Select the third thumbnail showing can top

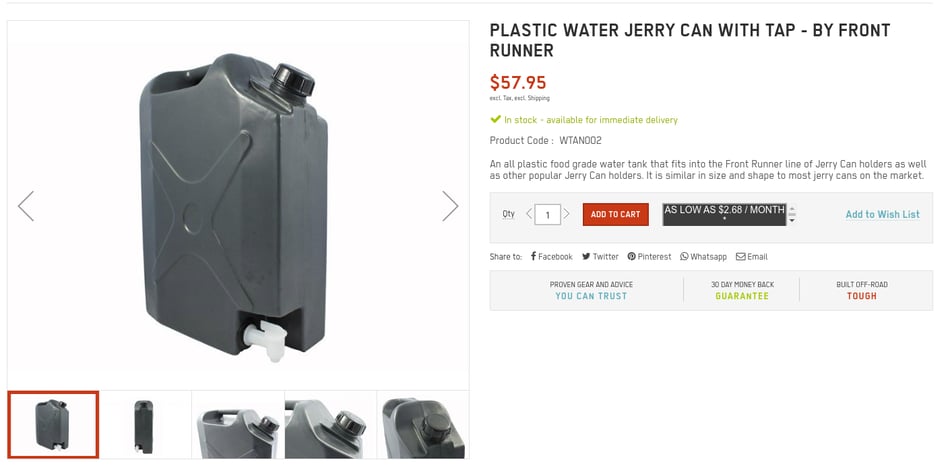point(237,425)
